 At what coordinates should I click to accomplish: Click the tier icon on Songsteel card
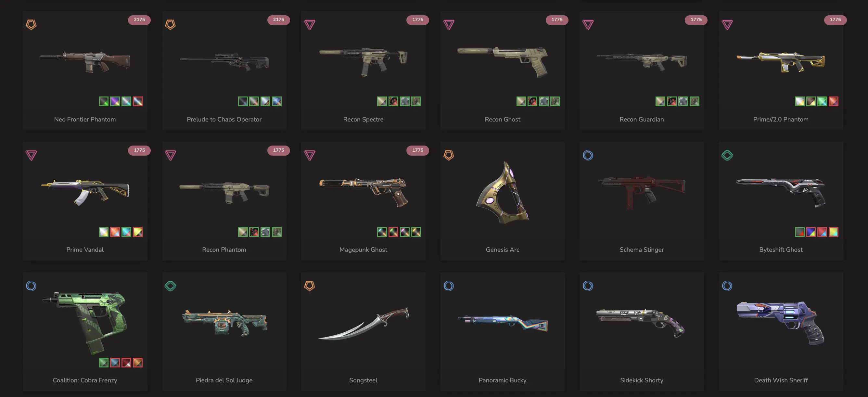pos(309,286)
